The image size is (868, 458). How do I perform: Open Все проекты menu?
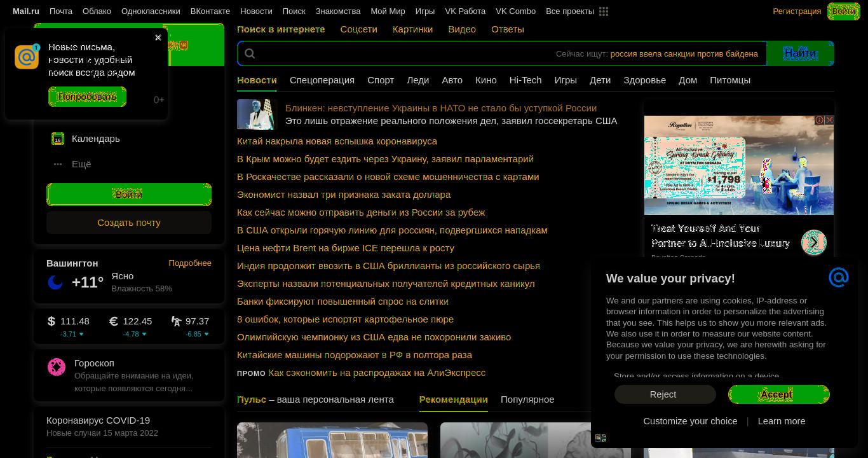[570, 11]
